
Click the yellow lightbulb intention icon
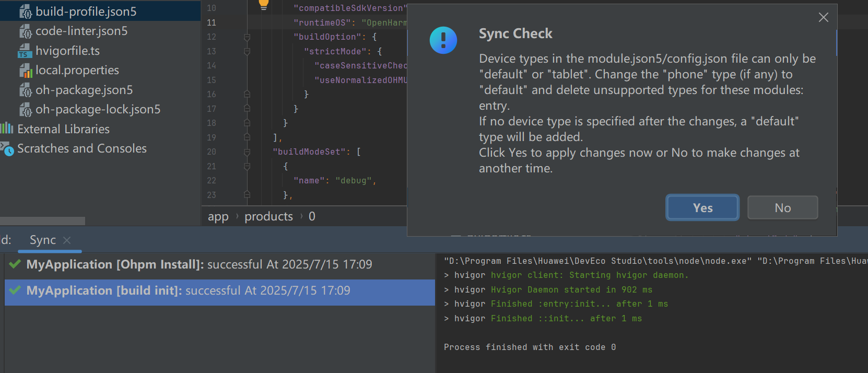tap(264, 5)
